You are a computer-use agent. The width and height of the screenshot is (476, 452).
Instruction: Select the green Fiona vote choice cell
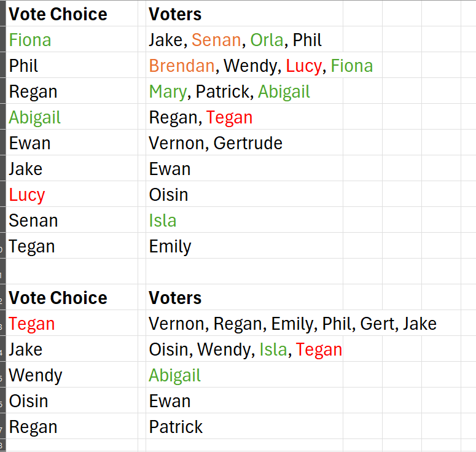point(72,39)
